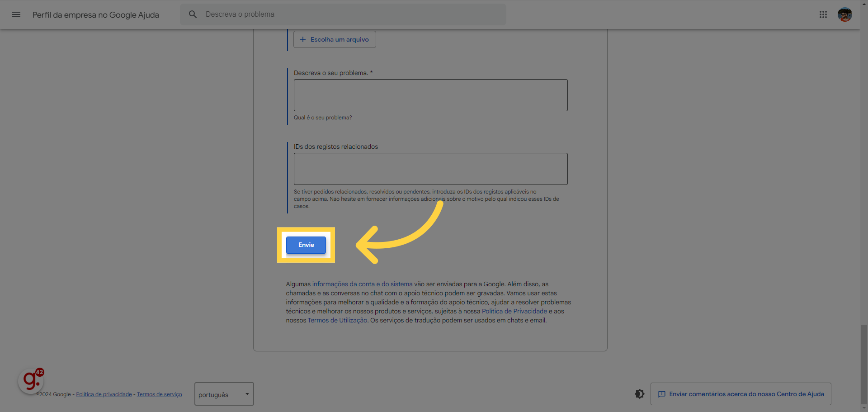
Task: Click inside Descreva o seu problema textbox
Action: click(430, 95)
